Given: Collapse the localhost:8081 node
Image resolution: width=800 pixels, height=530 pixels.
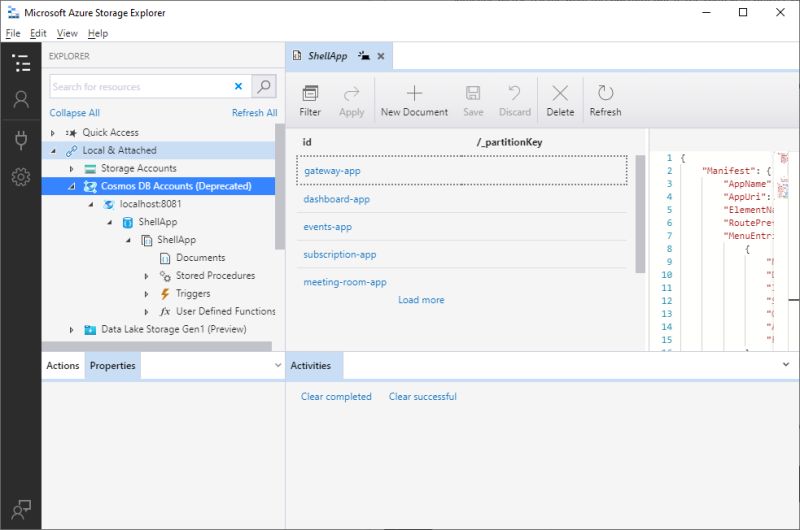Looking at the screenshot, I should [x=91, y=204].
